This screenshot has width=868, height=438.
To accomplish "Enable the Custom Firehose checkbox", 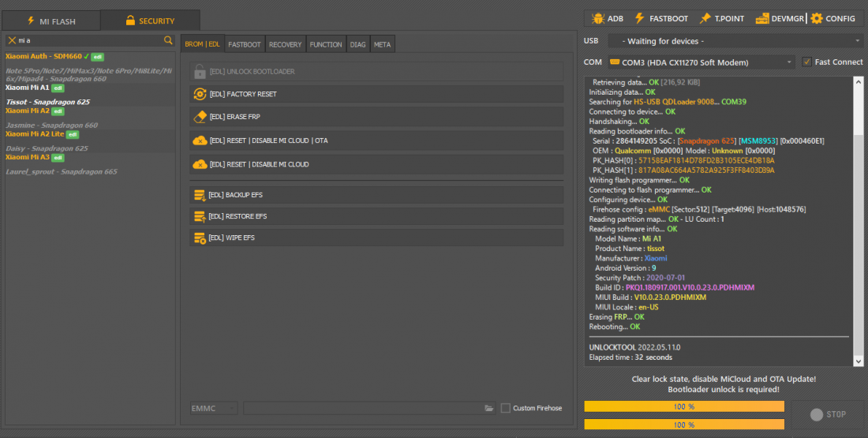I will coord(505,408).
